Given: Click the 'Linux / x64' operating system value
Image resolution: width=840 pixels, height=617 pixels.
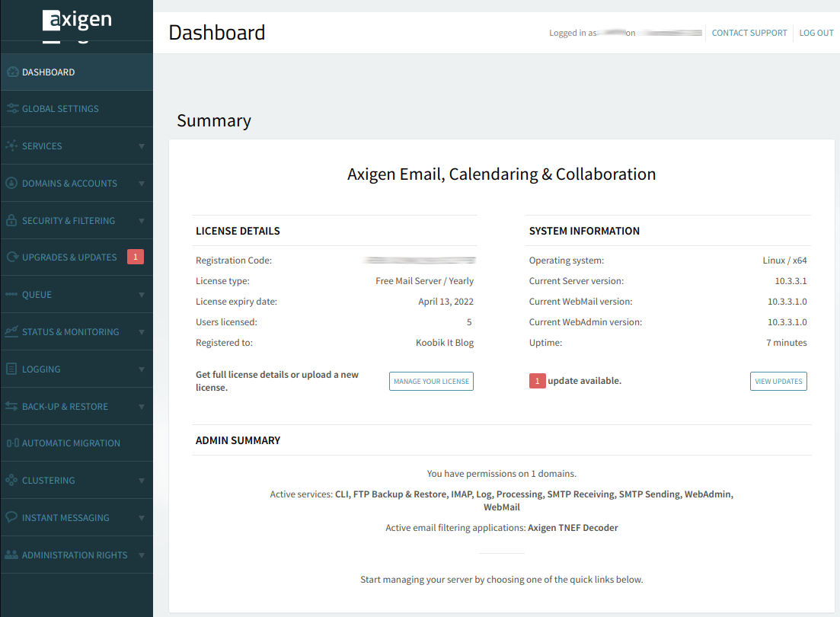Looking at the screenshot, I should [785, 261].
